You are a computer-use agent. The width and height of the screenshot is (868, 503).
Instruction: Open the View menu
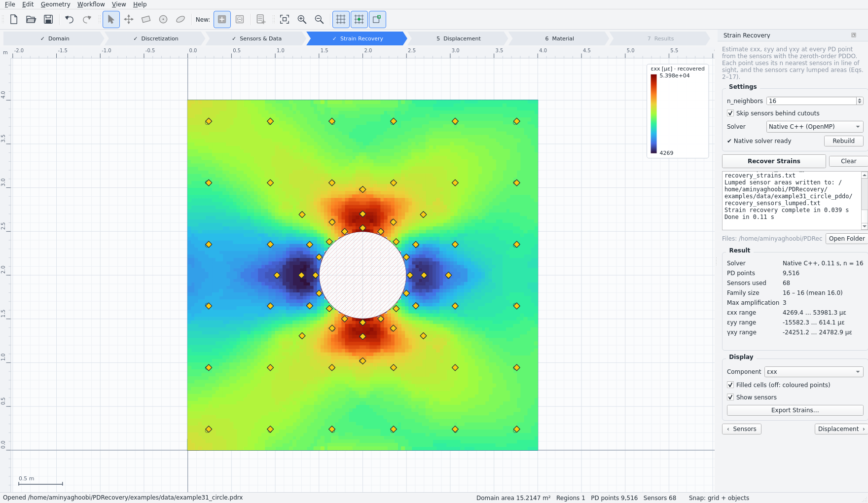119,4
